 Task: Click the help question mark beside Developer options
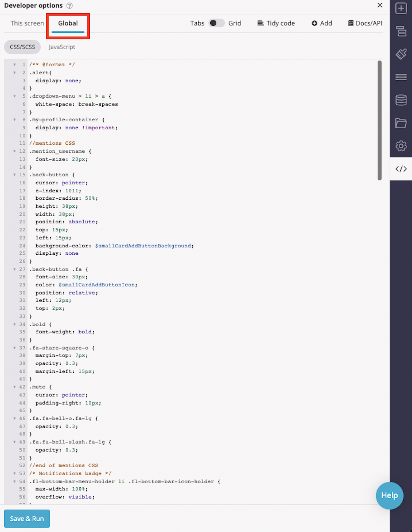[x=69, y=6]
